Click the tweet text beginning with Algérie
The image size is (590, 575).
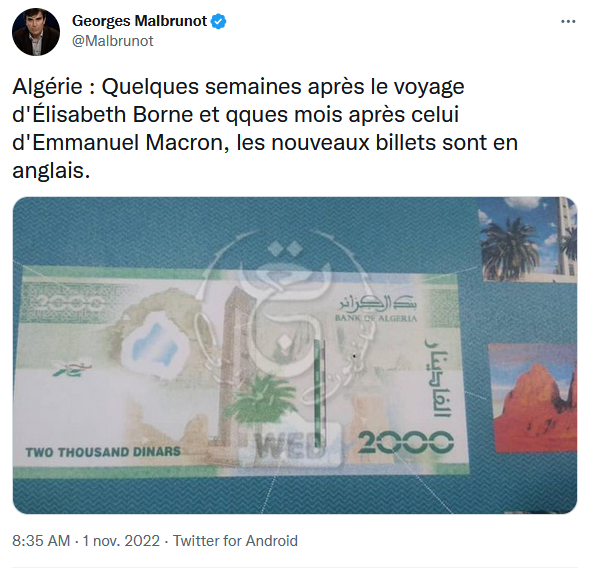[265, 128]
